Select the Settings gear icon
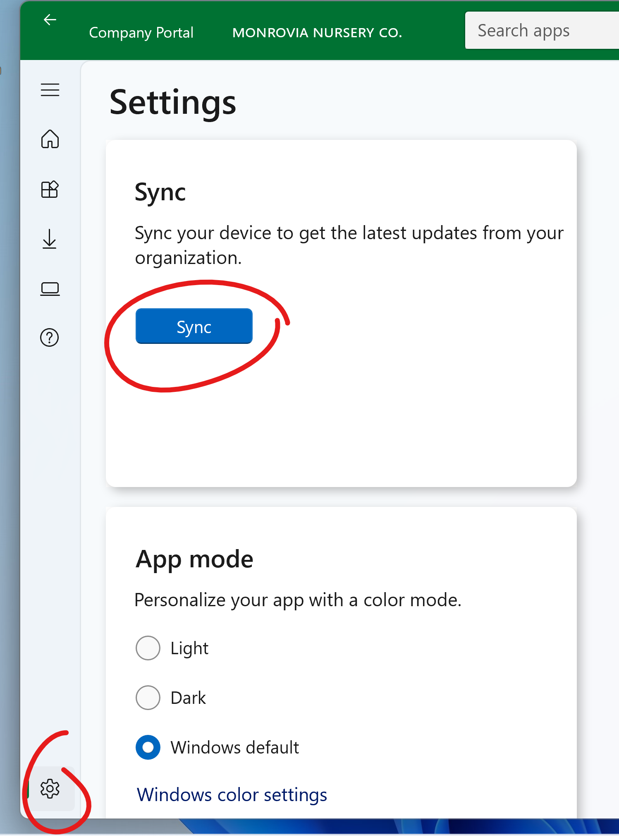 (x=50, y=788)
